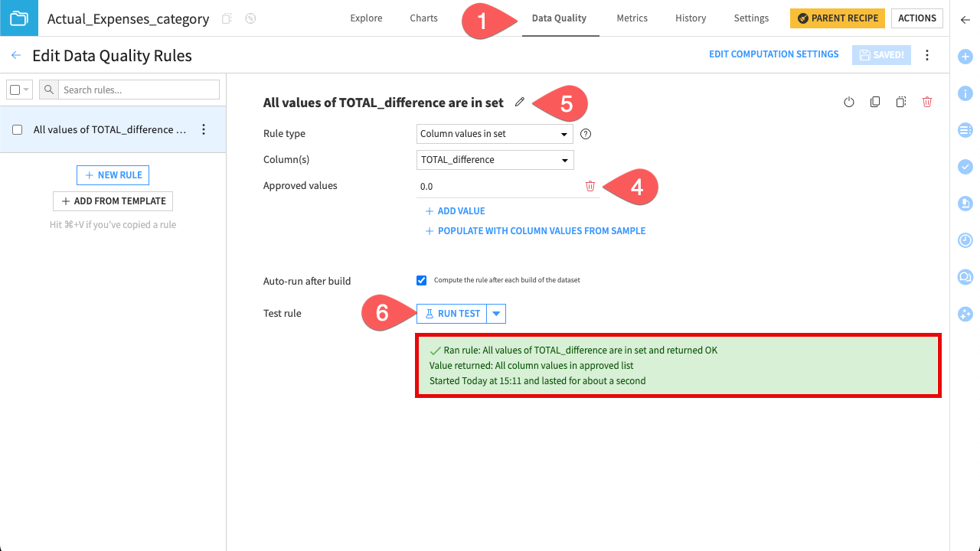The height and width of the screenshot is (551, 980).
Task: Click ADD FROM TEMPLATE button
Action: tap(113, 201)
